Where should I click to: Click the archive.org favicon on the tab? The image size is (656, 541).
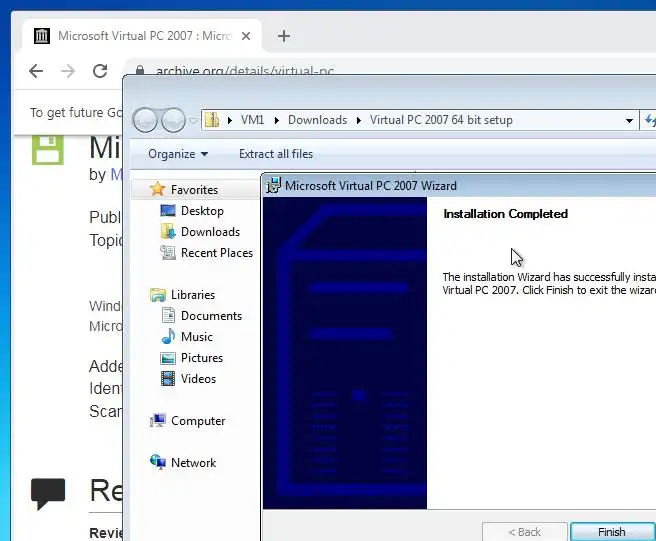(x=42, y=36)
